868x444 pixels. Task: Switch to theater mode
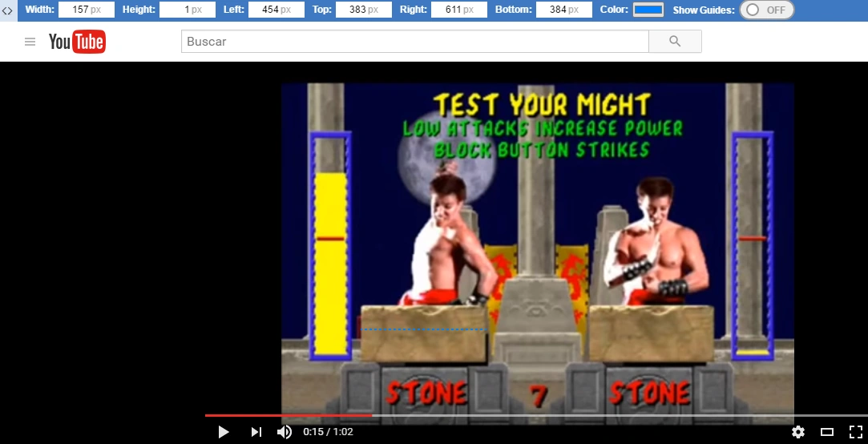pos(827,432)
